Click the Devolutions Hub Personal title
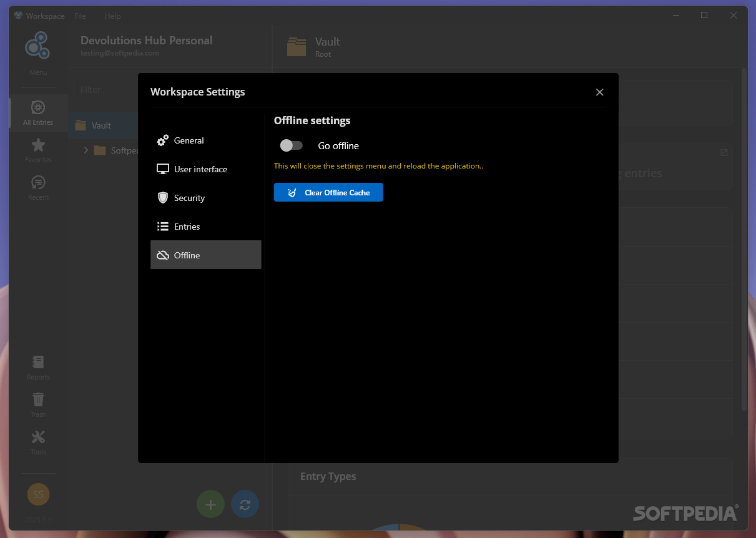This screenshot has height=538, width=756. click(147, 40)
